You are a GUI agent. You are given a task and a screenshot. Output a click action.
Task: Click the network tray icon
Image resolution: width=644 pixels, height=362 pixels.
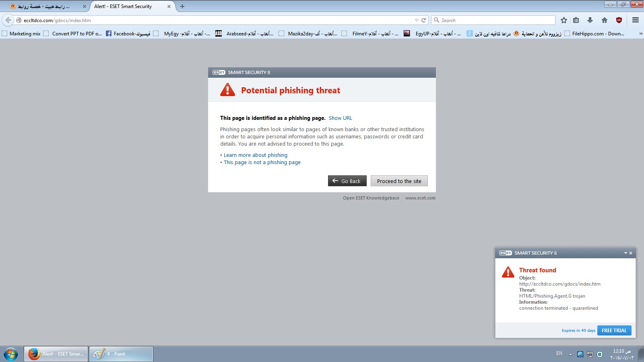pyautogui.click(x=590, y=354)
